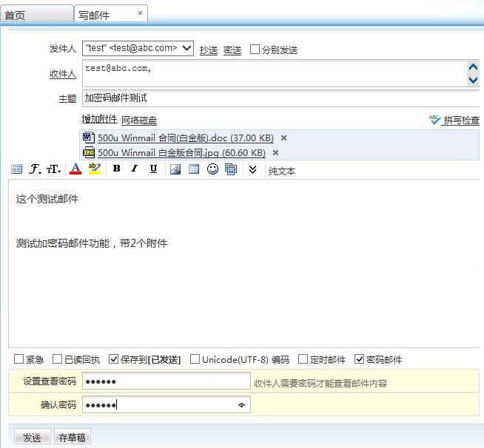Open 拼写检查 spell check link

tap(461, 121)
